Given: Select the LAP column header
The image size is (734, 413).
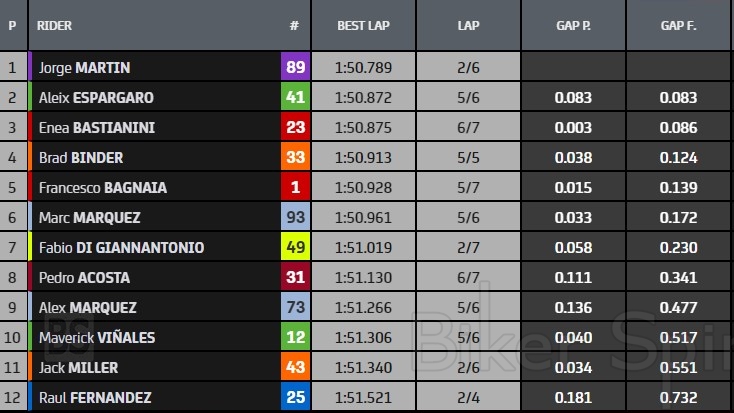Looking at the screenshot, I should pyautogui.click(x=467, y=25).
